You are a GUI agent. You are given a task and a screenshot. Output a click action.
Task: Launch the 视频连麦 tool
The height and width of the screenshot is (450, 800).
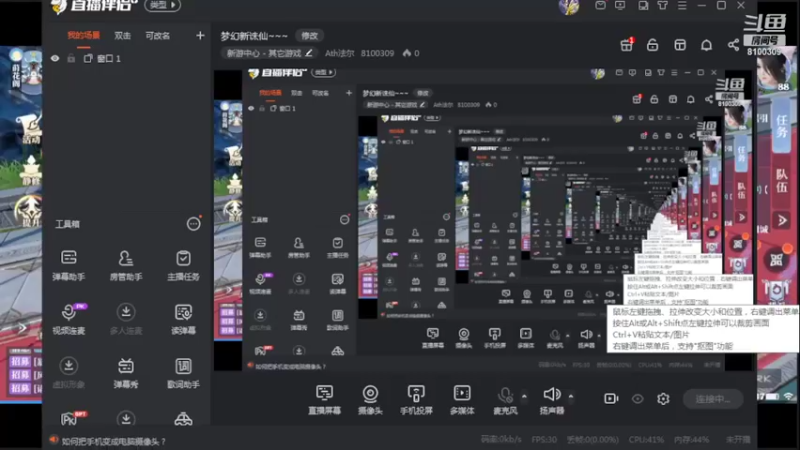click(69, 319)
